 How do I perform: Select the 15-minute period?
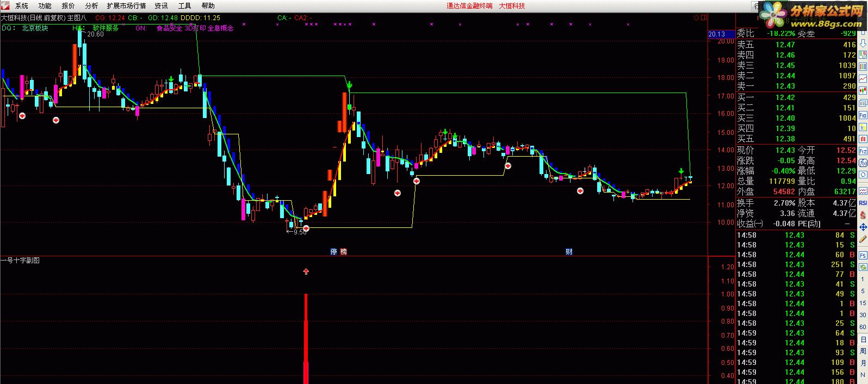click(863, 303)
